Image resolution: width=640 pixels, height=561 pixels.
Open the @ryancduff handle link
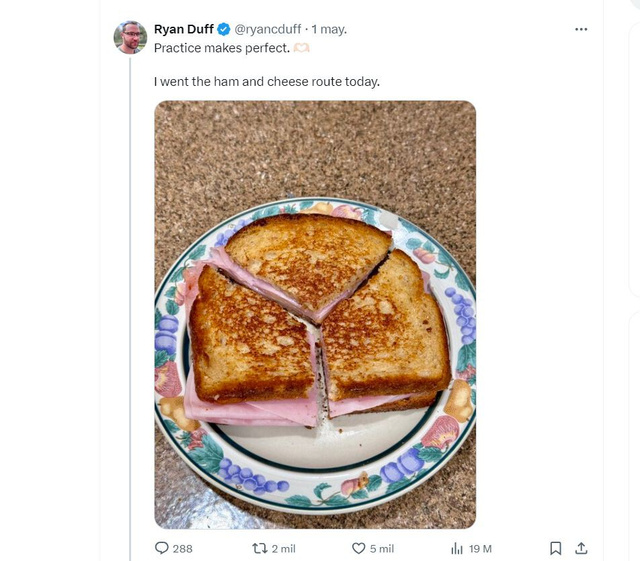coord(267,29)
